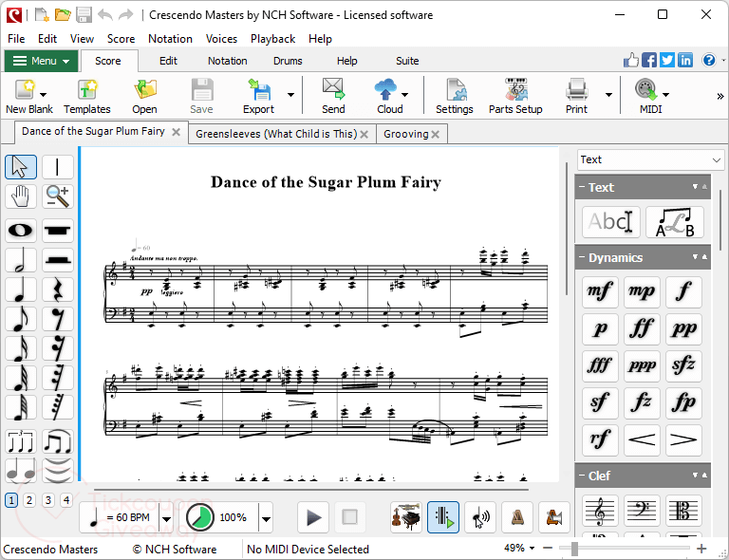Select the triplet tuplet tool
This screenshot has height=560, width=729.
click(21, 441)
